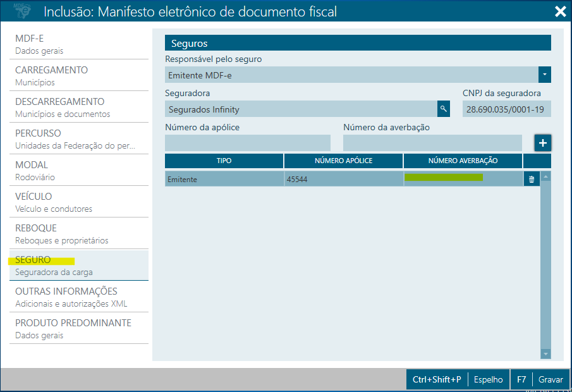Click the Espelho button

click(488, 379)
